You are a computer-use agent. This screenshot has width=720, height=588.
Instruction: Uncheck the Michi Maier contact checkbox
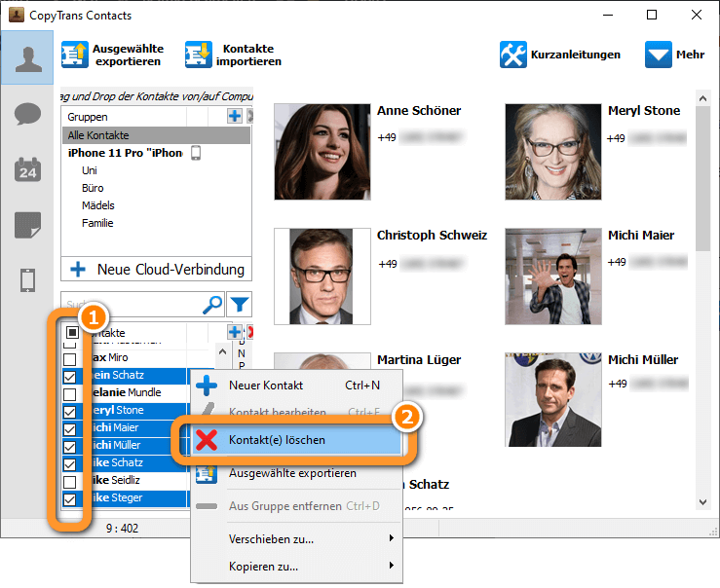[70, 429]
